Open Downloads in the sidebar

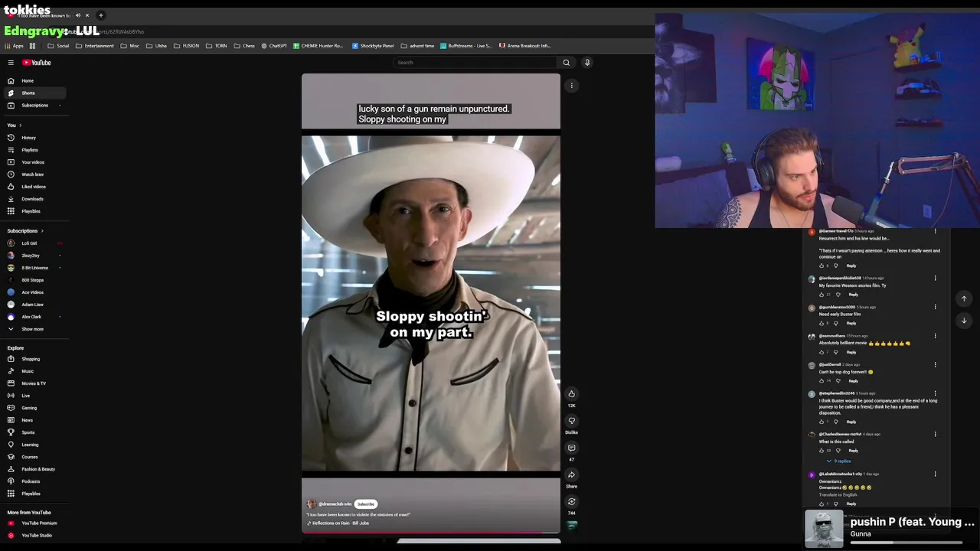click(x=34, y=199)
